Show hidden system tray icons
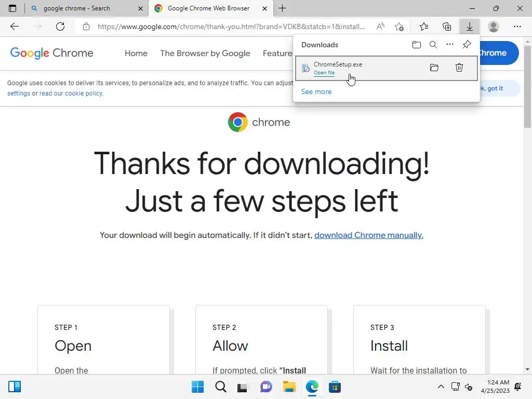Screen dimensions: 532x399 441,387
